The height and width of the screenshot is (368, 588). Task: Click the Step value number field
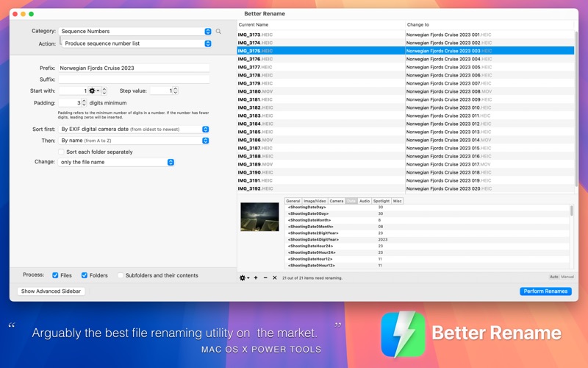161,91
